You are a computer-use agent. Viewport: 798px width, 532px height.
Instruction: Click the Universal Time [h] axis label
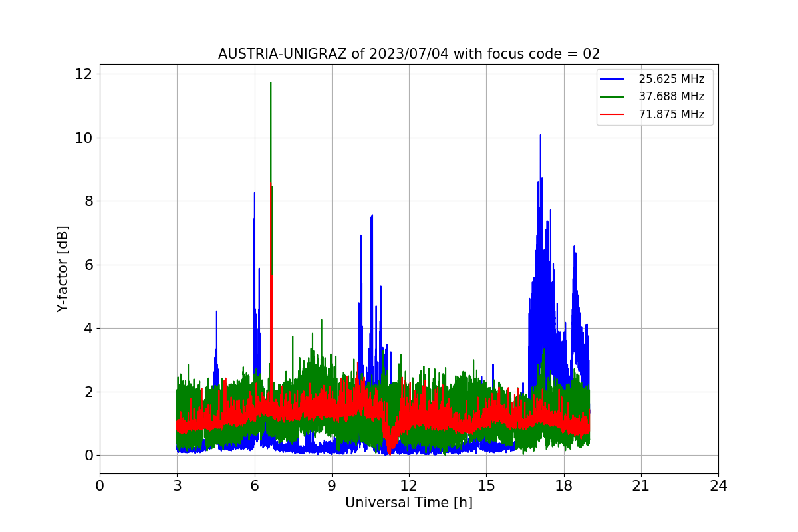pyautogui.click(x=409, y=503)
